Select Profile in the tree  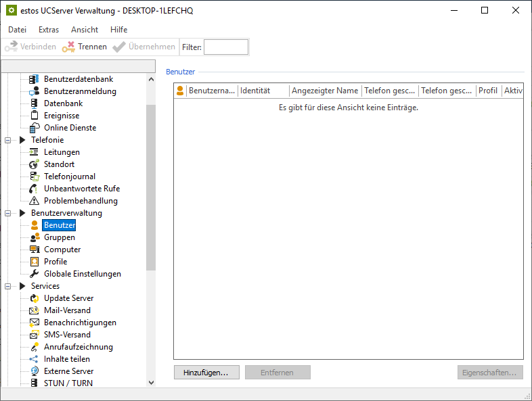pos(56,262)
